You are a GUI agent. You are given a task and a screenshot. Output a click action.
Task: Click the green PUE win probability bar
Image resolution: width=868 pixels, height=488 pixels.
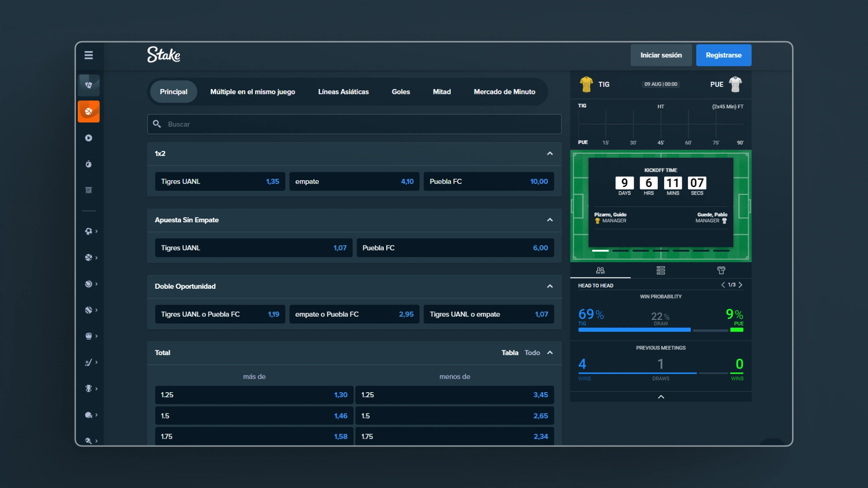coord(737,330)
